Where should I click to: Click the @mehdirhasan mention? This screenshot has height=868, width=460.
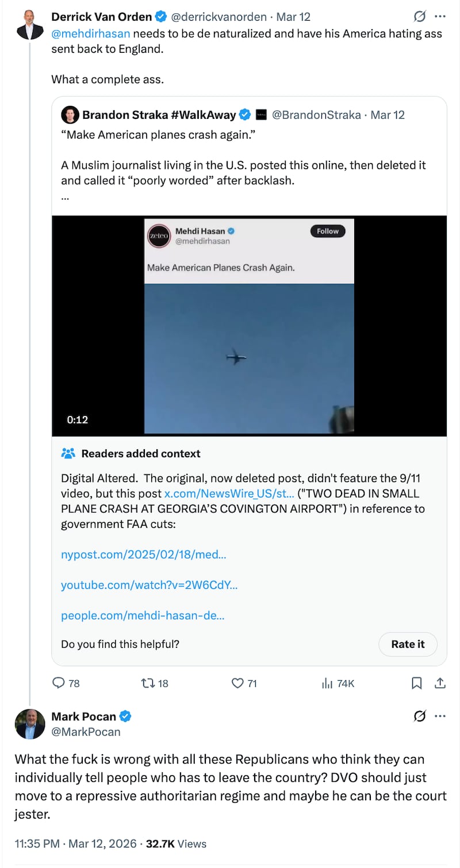pyautogui.click(x=91, y=33)
